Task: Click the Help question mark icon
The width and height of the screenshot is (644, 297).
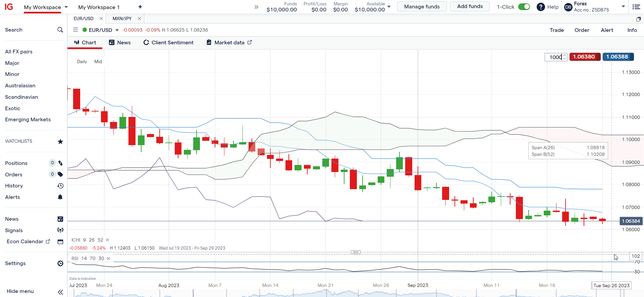Action: [x=541, y=7]
